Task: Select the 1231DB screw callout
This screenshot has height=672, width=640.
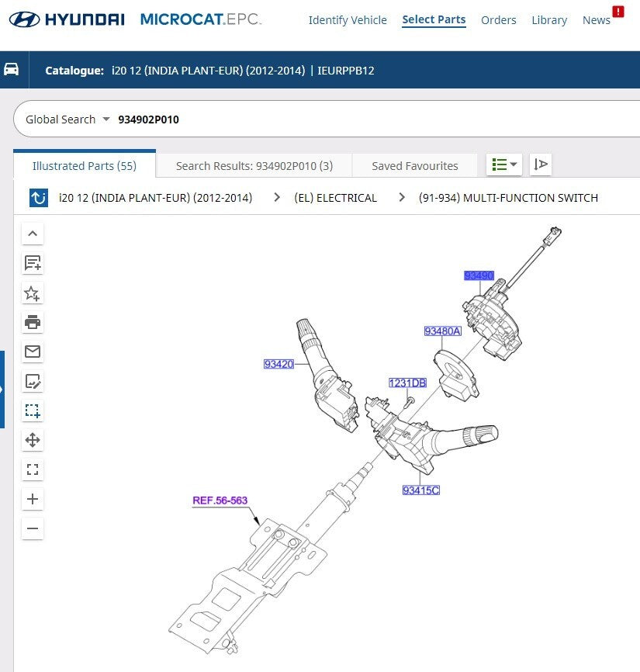Action: pyautogui.click(x=407, y=383)
